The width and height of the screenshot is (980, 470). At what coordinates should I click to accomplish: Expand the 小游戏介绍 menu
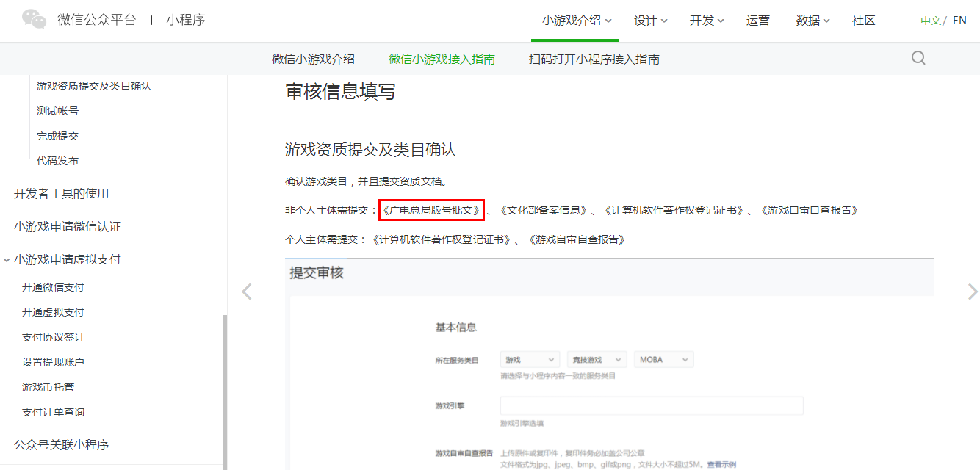coord(576,21)
